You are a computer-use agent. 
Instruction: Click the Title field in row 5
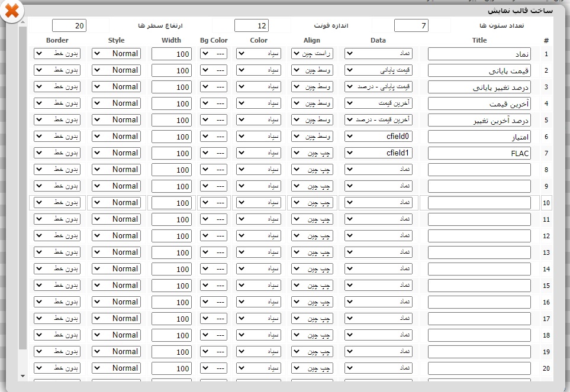pos(479,120)
